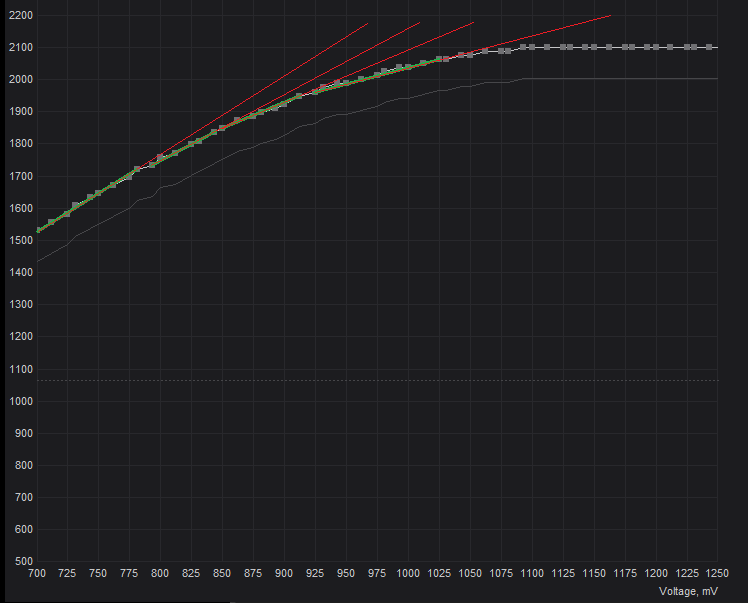The height and width of the screenshot is (603, 748).
Task: Click the '1000' voltage axis label
Action: pyautogui.click(x=408, y=573)
